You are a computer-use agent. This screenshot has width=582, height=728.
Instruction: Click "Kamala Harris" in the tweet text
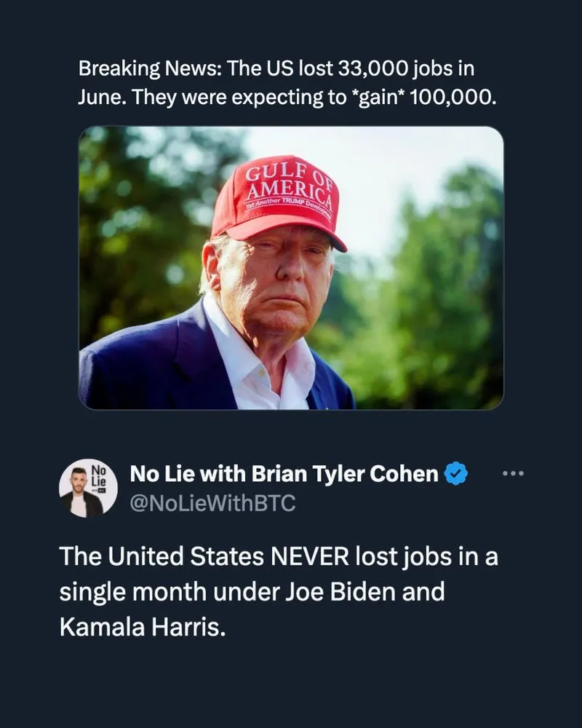point(143,626)
